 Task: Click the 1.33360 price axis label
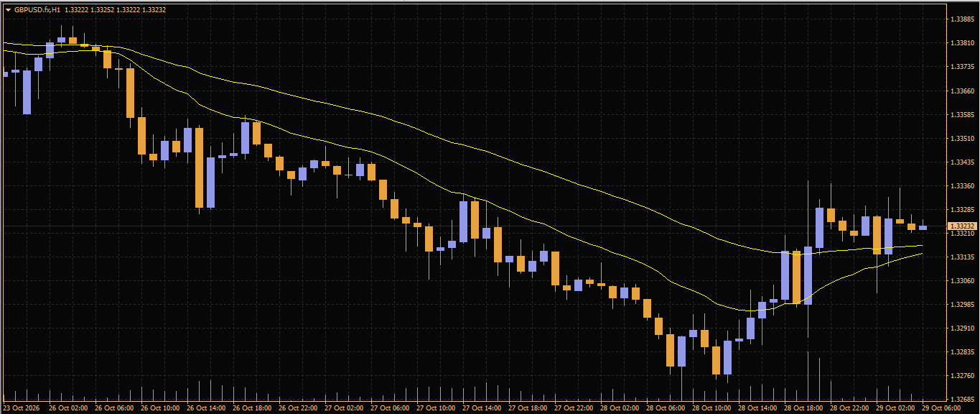961,185
